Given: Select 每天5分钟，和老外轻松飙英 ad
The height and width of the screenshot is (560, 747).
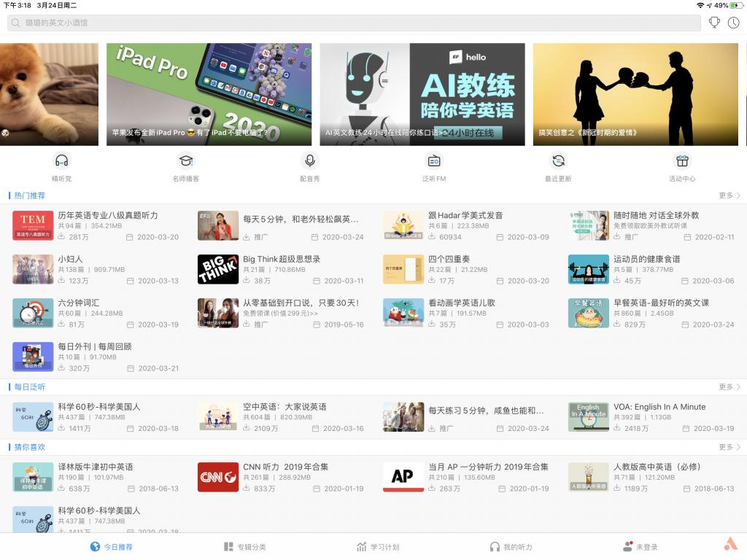Looking at the screenshot, I should (x=301, y=219).
